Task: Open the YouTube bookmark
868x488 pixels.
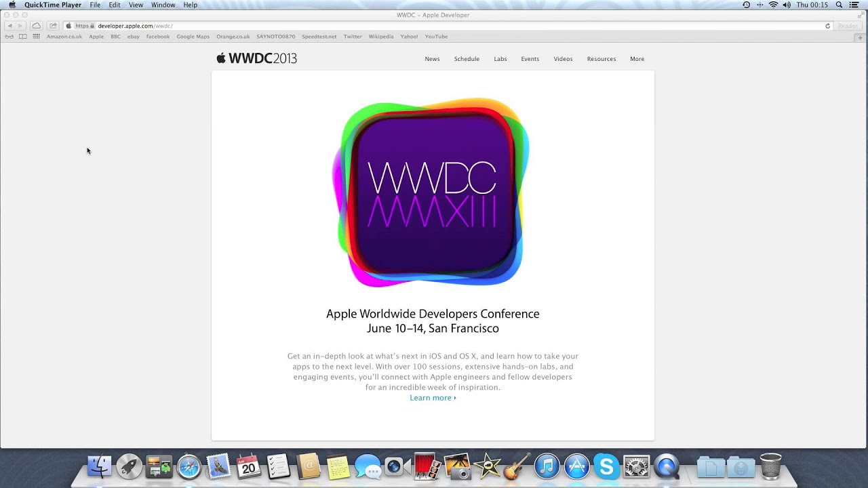Action: (x=436, y=37)
